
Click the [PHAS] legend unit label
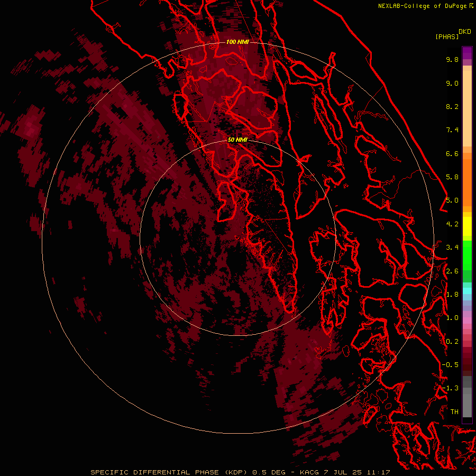click(447, 37)
